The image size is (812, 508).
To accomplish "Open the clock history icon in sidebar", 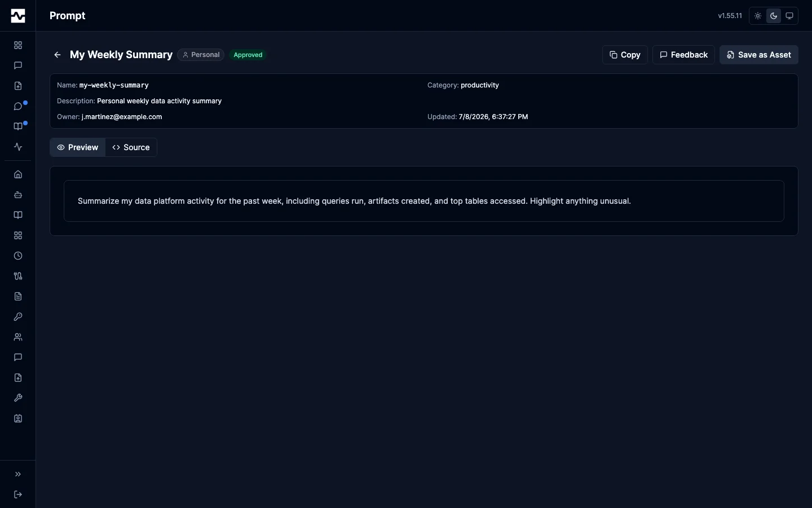I will [18, 256].
